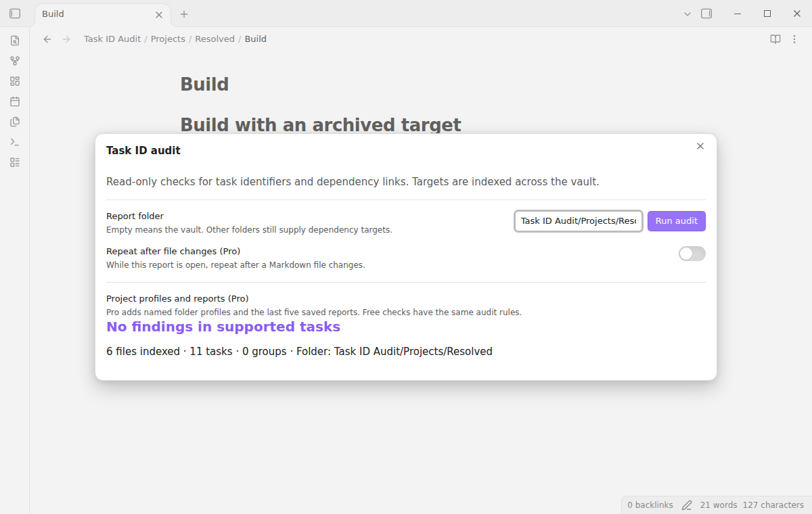
Task: Click the Build breadcrumb title
Action: tap(256, 39)
